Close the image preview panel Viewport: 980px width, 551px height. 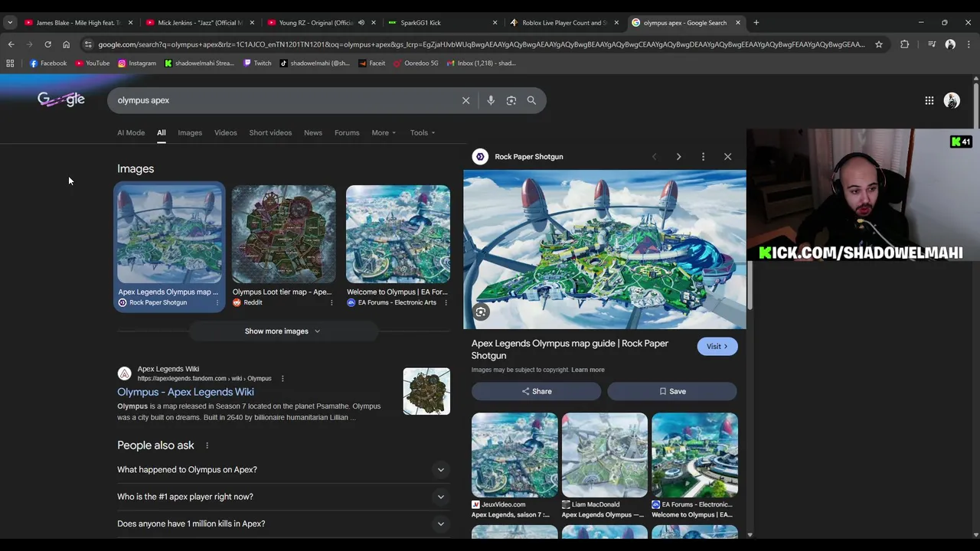coord(727,157)
